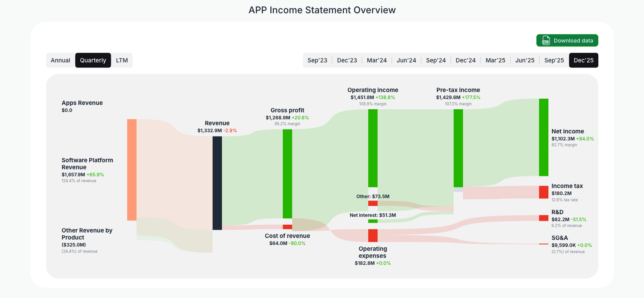644x298 pixels.
Task: Click the Dec'24 quarter label
Action: [x=465, y=60]
